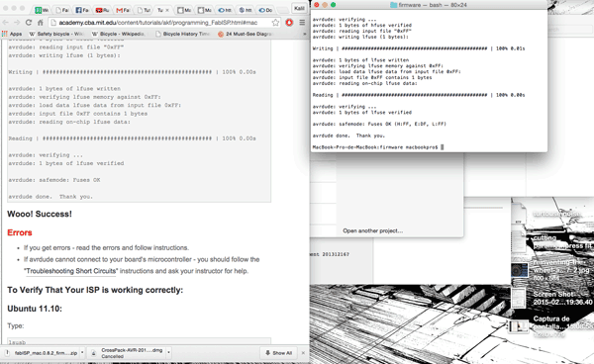The height and width of the screenshot is (364, 594).
Task: Click the red Errors heading
Action: [20, 232]
